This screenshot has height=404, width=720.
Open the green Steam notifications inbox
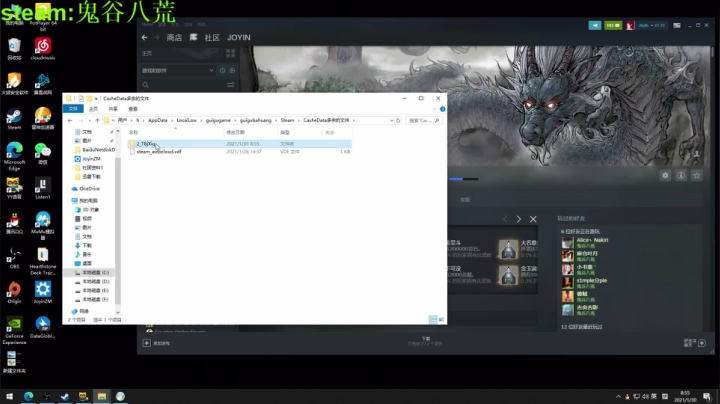pyautogui.click(x=613, y=25)
